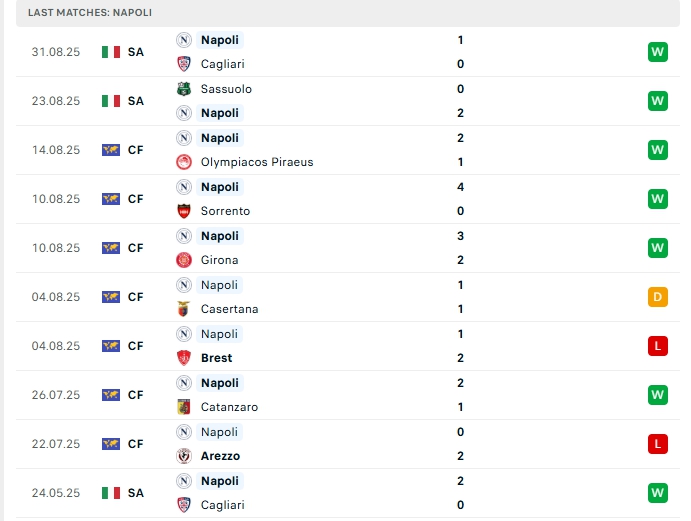Click the Brest club crest icon
Screen dimensions: 691x521
(184, 358)
